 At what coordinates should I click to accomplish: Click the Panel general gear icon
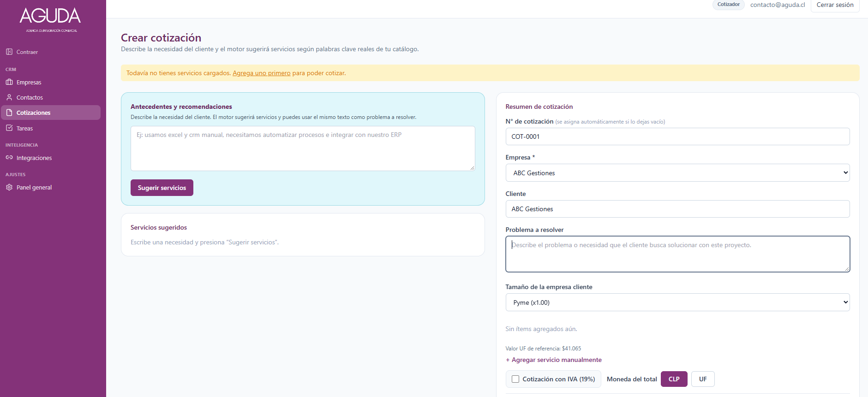tap(9, 187)
